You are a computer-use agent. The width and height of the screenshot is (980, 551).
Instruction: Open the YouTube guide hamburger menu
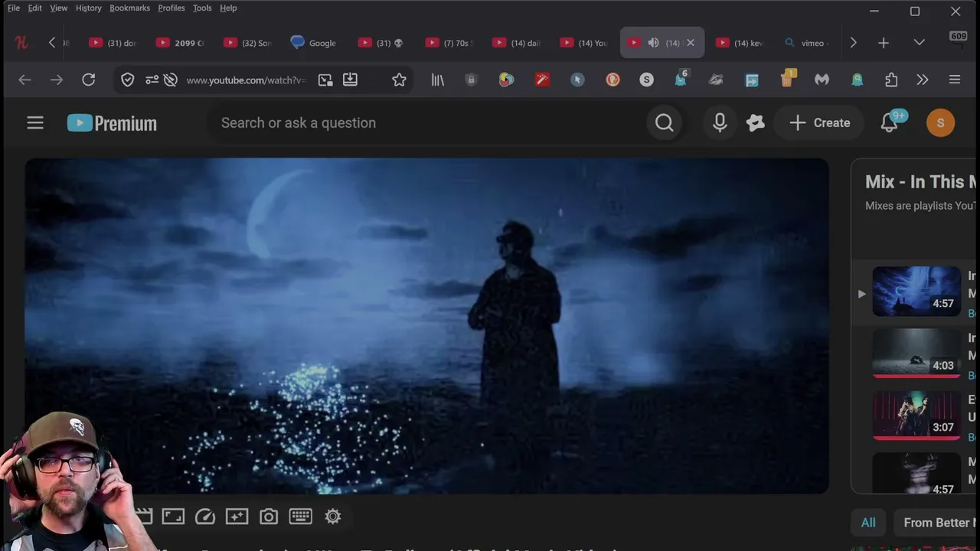click(x=35, y=122)
